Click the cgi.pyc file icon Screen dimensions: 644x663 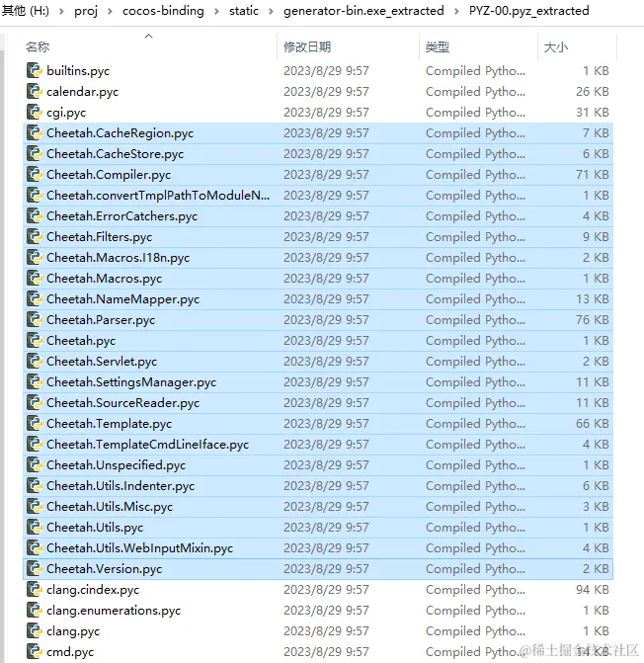pyautogui.click(x=35, y=112)
